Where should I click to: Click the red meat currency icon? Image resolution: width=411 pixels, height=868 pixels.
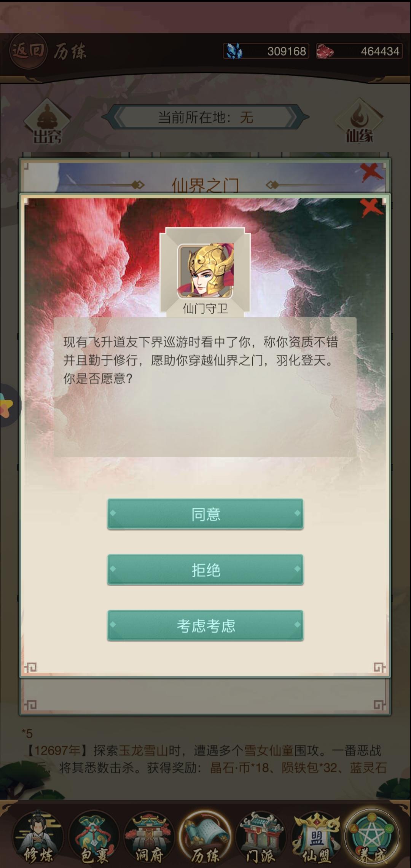325,51
